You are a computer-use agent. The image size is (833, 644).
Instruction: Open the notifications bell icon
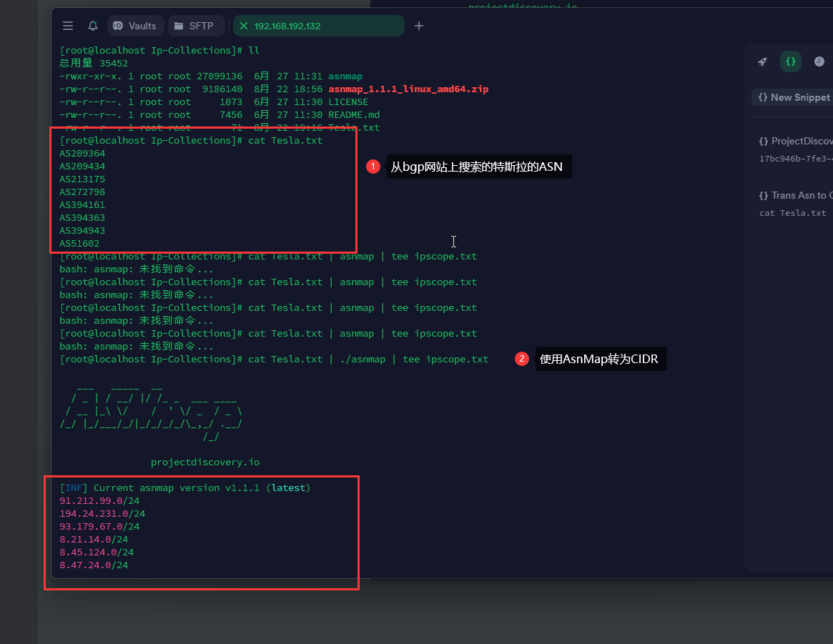(93, 26)
